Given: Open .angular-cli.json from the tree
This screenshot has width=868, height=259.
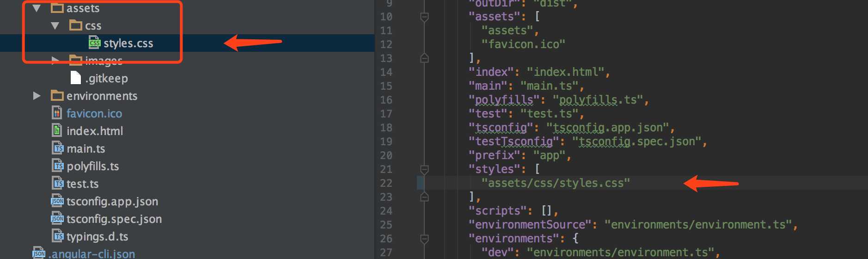Looking at the screenshot, I should 92,254.
